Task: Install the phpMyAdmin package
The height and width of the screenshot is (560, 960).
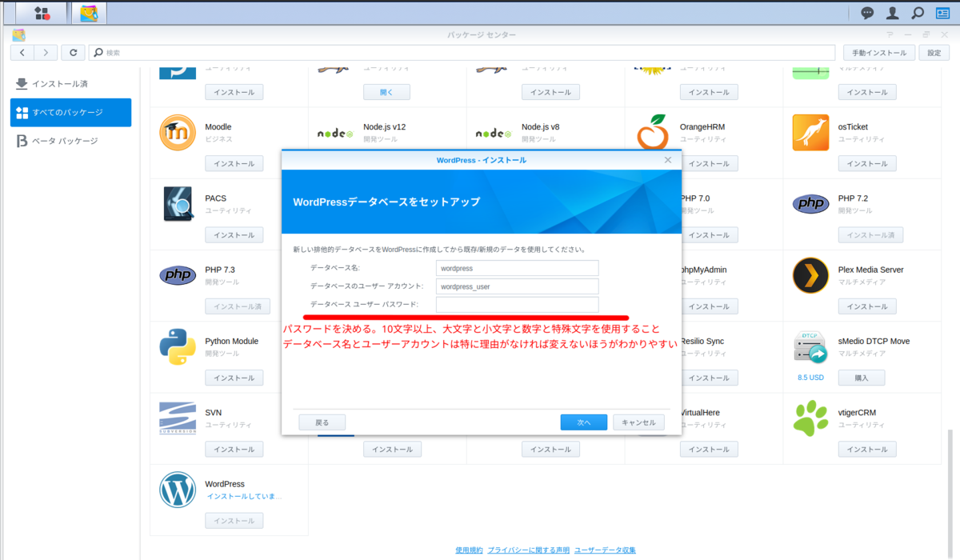Action: pos(710,306)
